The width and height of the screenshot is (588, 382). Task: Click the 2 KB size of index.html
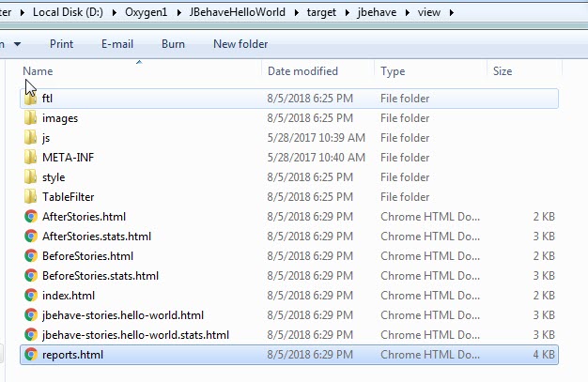[x=544, y=296]
